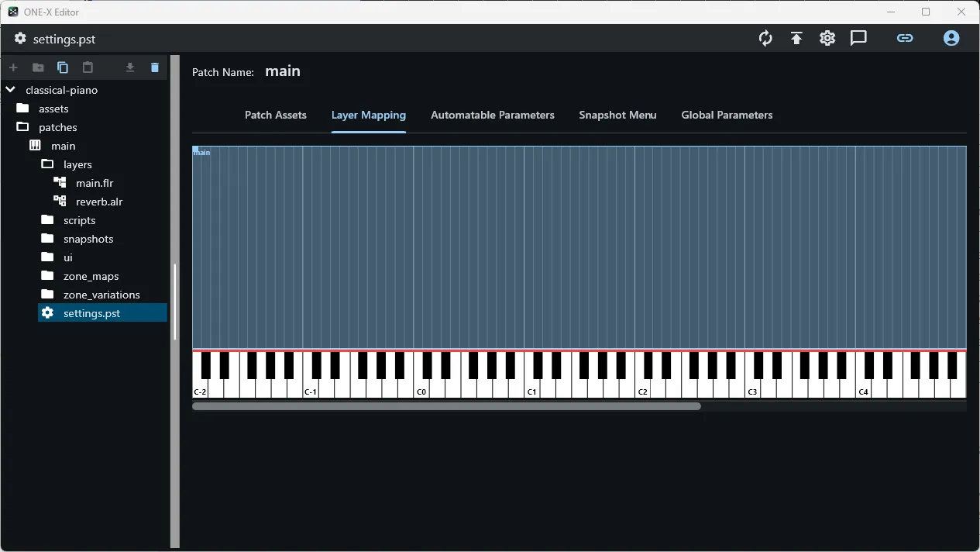Image resolution: width=980 pixels, height=552 pixels.
Task: Switch to the Patch Assets tab
Action: pos(276,115)
